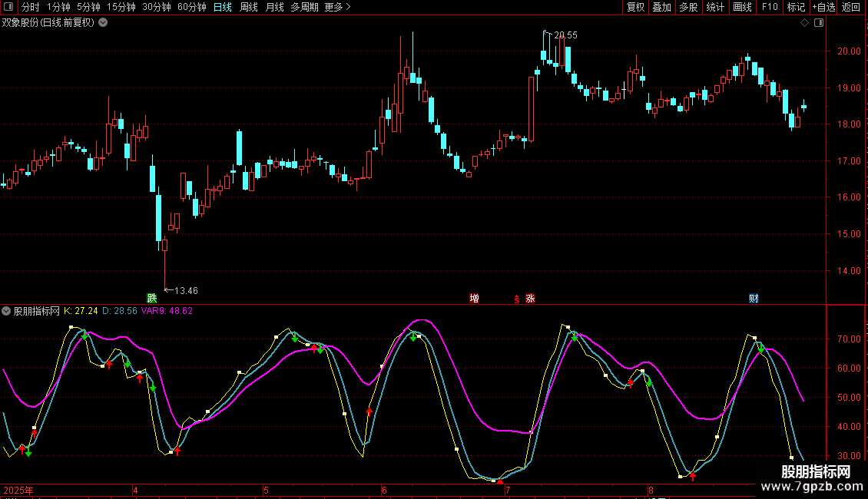The image size is (868, 499).
Task: Click the diamond icon above the chart
Action: click(804, 23)
